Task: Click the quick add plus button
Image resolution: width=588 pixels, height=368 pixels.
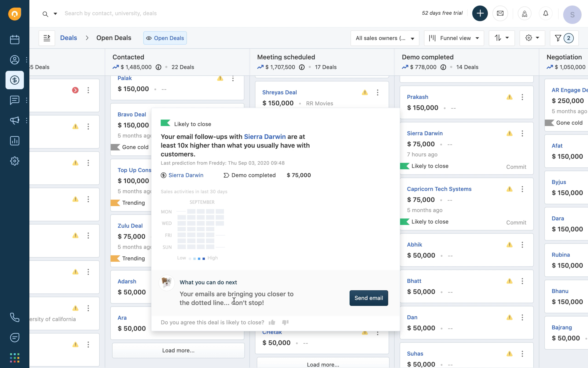Action: [x=480, y=14]
